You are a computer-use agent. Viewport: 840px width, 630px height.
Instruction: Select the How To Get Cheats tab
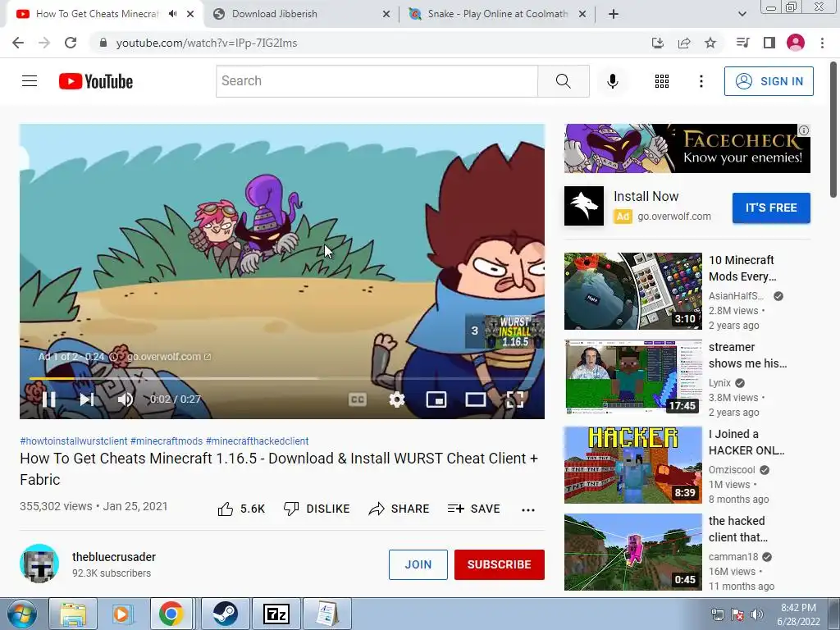(98, 14)
